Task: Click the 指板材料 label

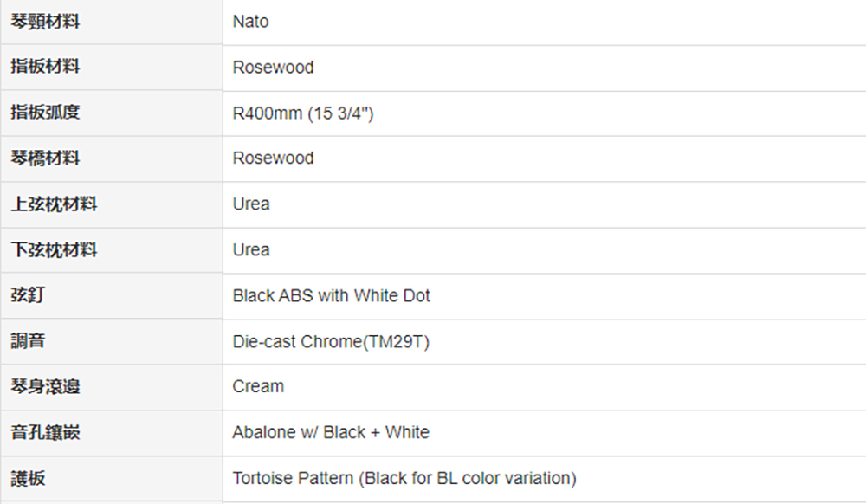Action: (x=45, y=66)
